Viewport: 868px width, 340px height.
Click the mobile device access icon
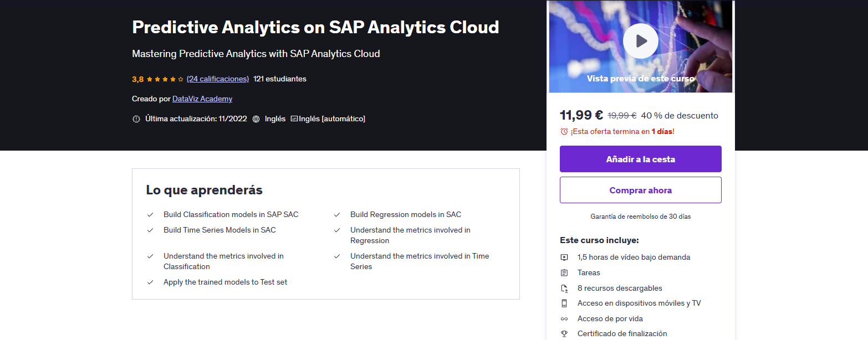coord(564,303)
